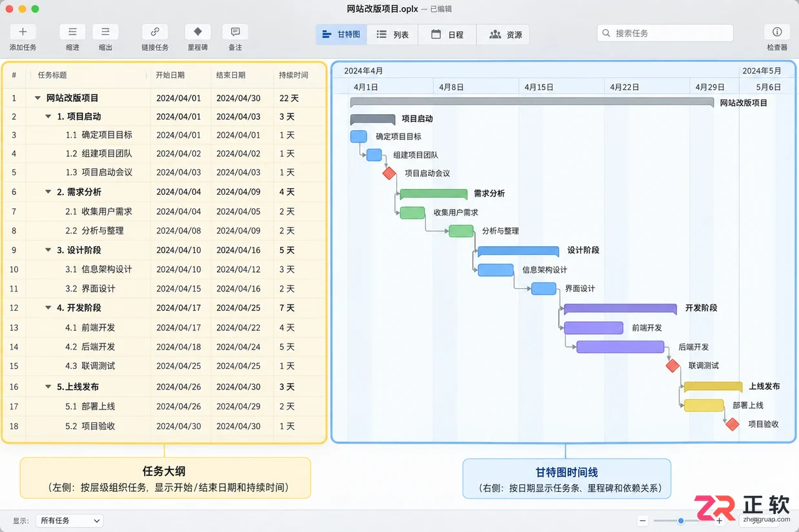The width and height of the screenshot is (799, 532).
Task: Click the 开始日期 column header
Action: point(170,75)
